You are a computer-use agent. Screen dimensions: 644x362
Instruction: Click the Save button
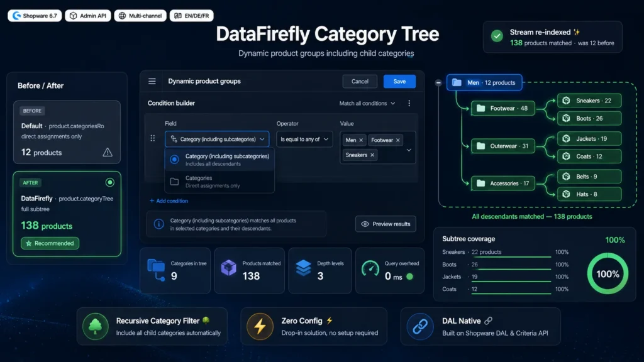[x=399, y=81]
